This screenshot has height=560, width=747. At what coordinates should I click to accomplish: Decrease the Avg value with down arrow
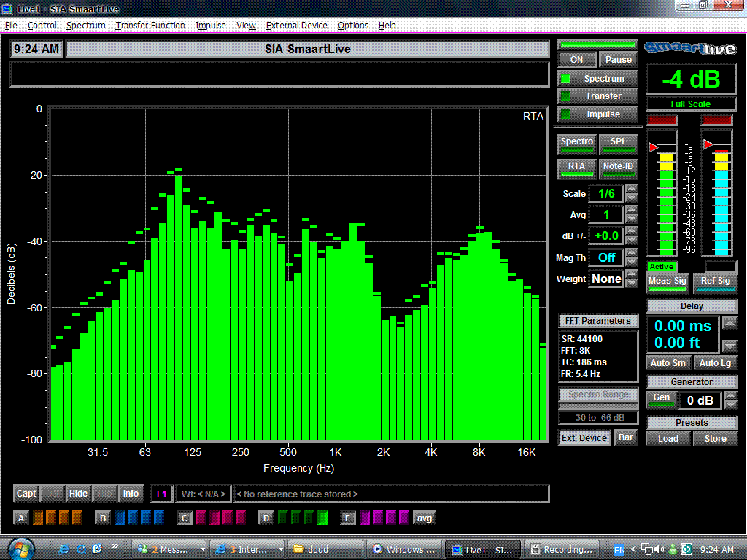631,219
